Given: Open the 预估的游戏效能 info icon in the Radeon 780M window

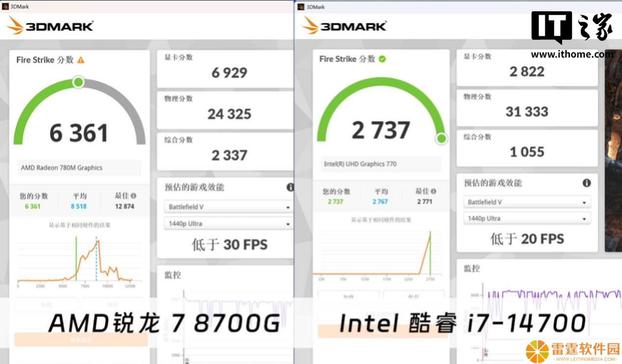Looking at the screenshot, I should pos(290,187).
